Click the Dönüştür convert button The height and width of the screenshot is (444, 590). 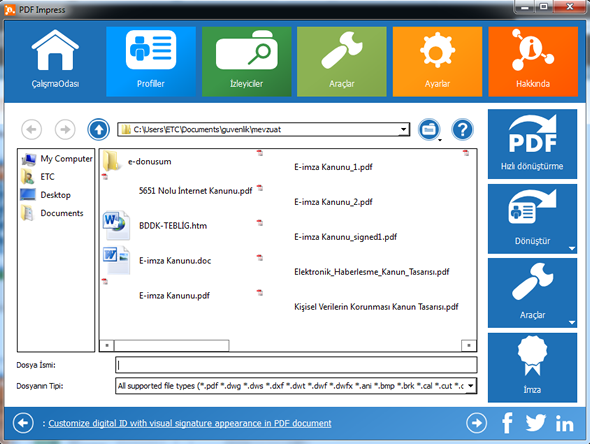coord(532,219)
